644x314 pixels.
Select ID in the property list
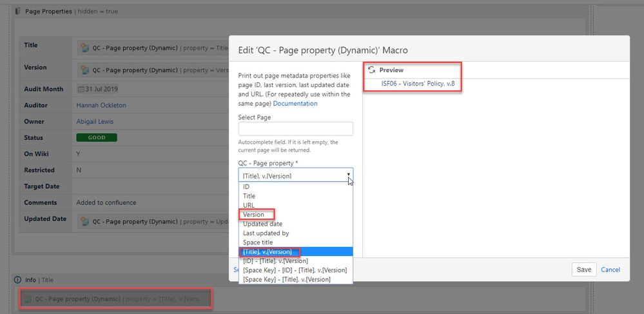coord(296,186)
